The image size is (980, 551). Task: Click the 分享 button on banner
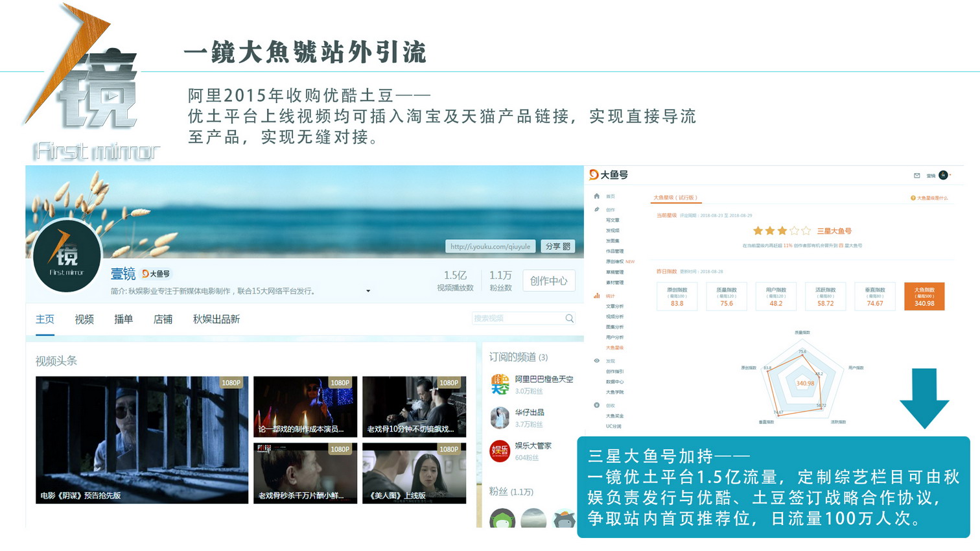tap(558, 246)
